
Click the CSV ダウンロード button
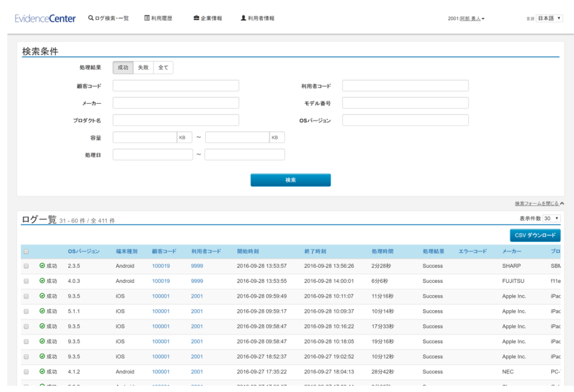pyautogui.click(x=535, y=235)
